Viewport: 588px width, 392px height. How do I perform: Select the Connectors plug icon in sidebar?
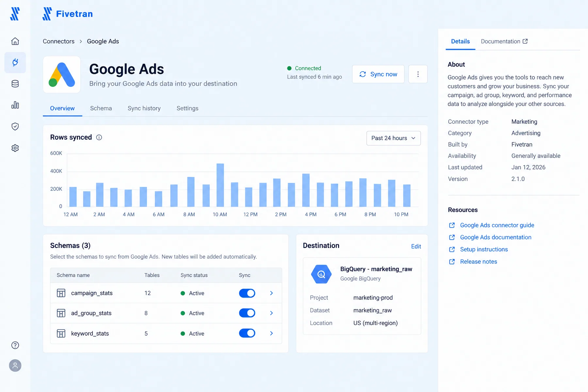click(x=15, y=62)
